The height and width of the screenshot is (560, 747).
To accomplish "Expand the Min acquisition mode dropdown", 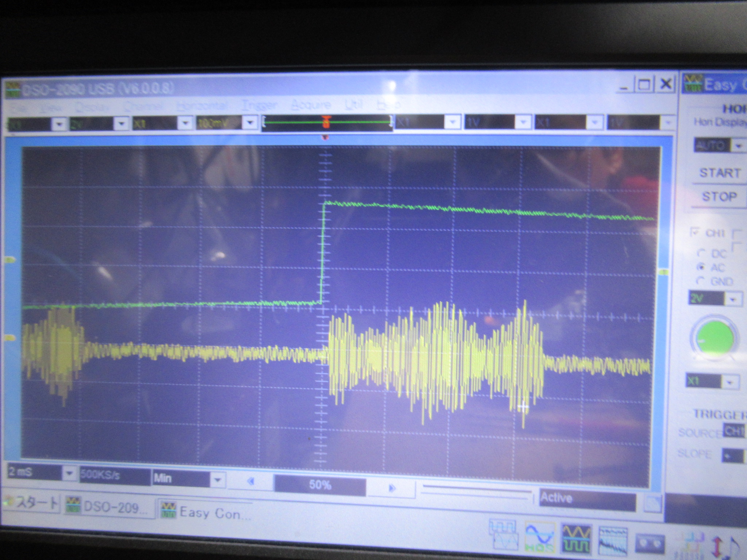I will click(217, 480).
